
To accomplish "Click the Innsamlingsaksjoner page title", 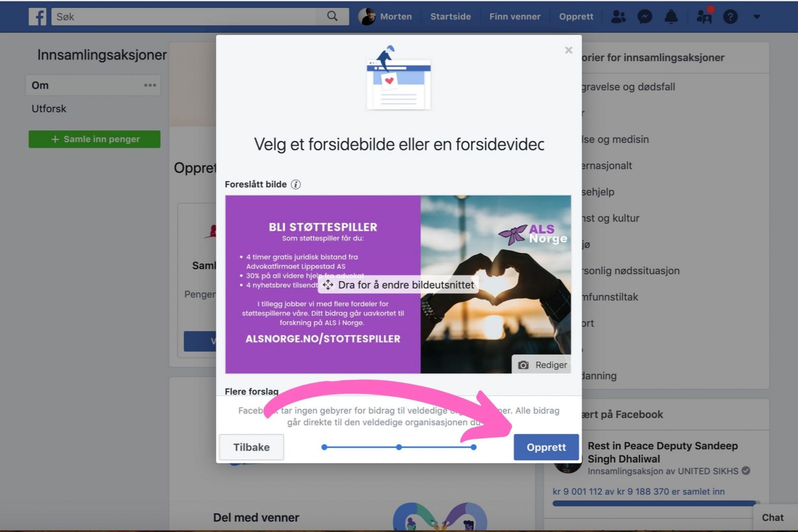I will [x=102, y=55].
